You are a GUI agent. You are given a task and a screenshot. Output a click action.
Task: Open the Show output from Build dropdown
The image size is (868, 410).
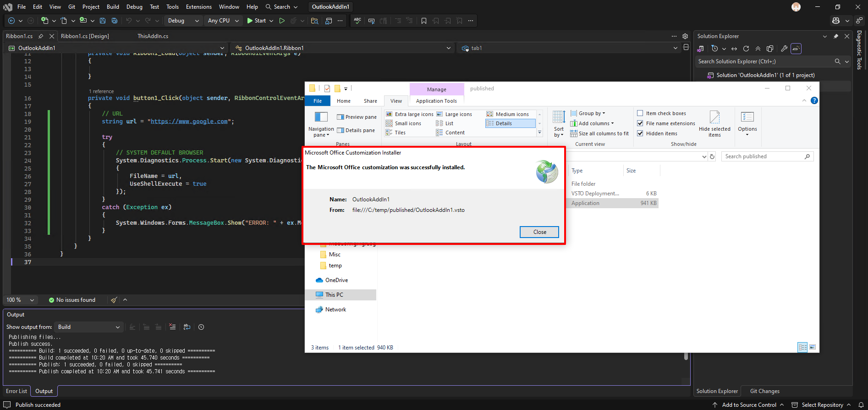[88, 327]
